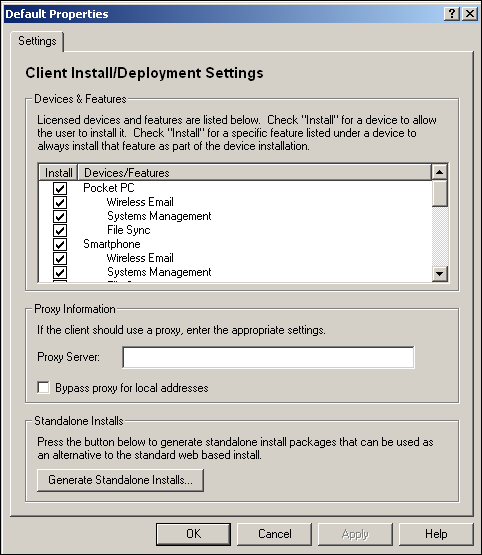This screenshot has height=555, width=482.
Task: Toggle Wireless Email checkbox under Pocket PC
Action: [x=60, y=202]
